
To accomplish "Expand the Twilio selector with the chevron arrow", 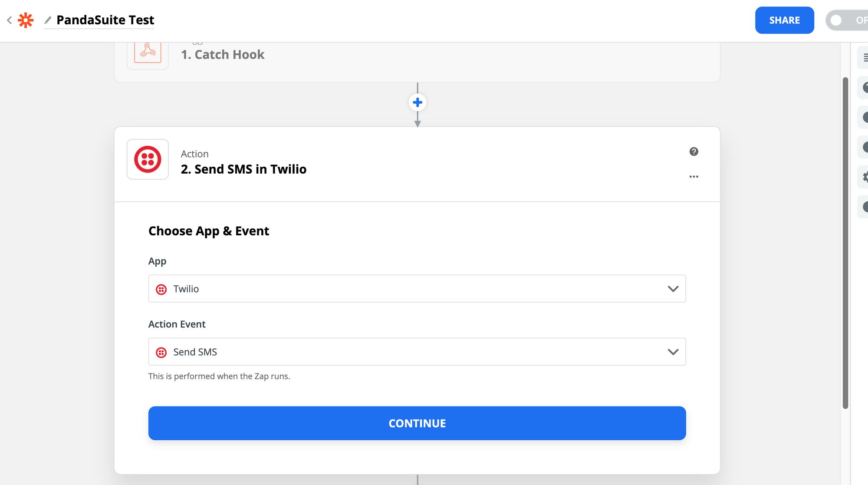I will 673,288.
